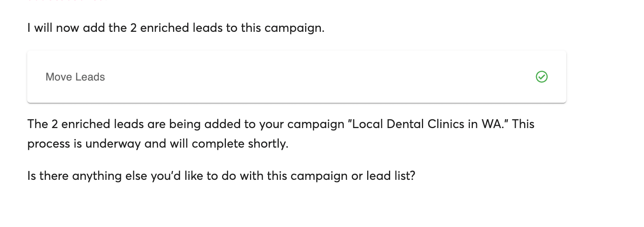Click the status icon showing task completion
Screen dimensions: 644x227
(x=541, y=77)
